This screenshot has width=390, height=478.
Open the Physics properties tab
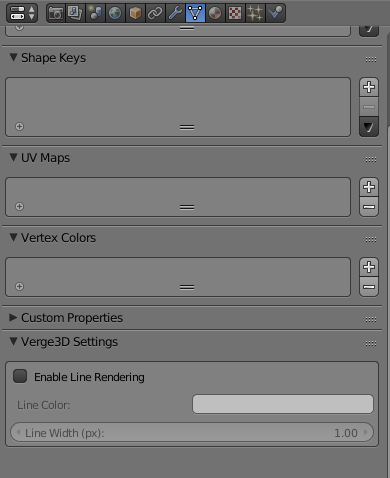coord(275,13)
